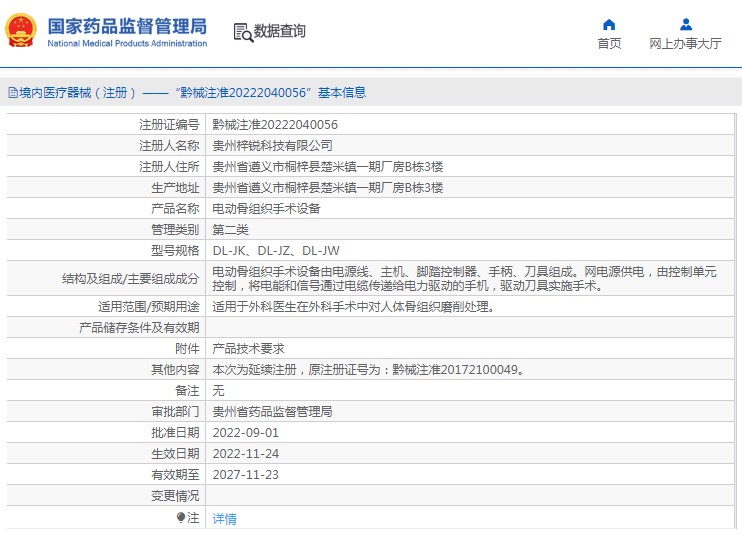Click the document icon before 境内医疗器械

(13, 93)
